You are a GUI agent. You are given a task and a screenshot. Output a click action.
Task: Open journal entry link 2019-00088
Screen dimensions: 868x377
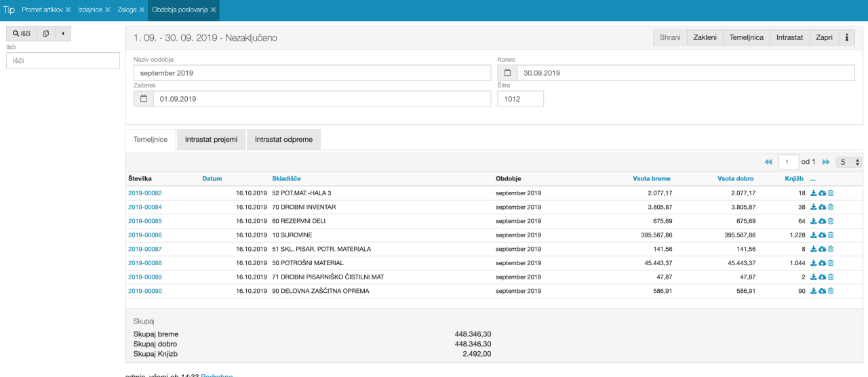(x=145, y=263)
